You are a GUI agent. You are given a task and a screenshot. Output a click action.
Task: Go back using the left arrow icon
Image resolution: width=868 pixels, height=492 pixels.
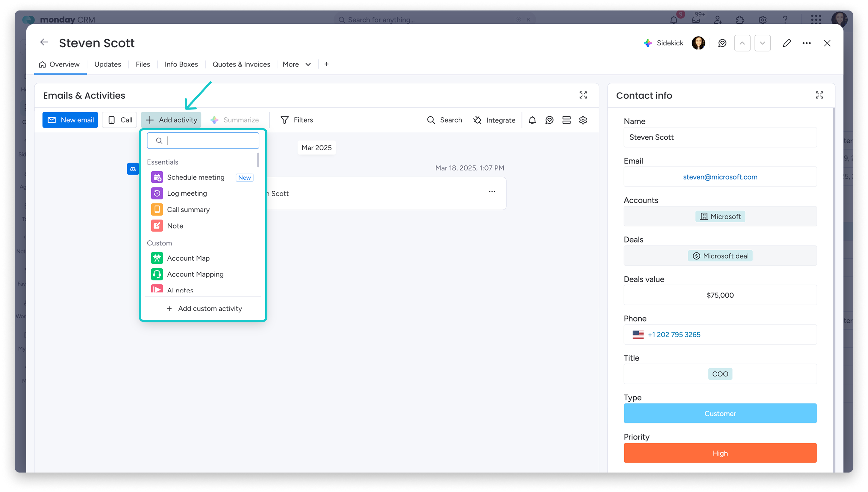44,43
